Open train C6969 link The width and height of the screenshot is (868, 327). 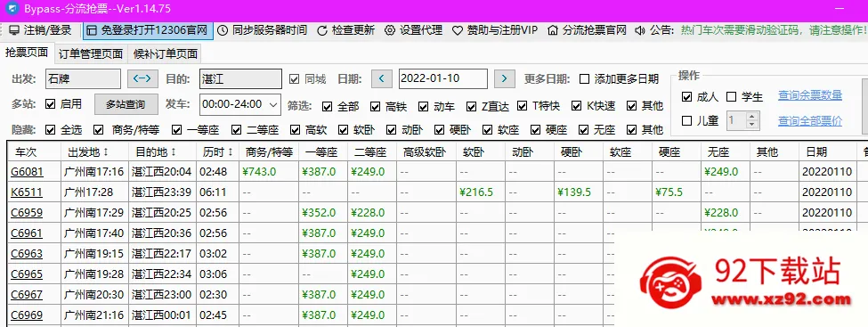tap(27, 315)
